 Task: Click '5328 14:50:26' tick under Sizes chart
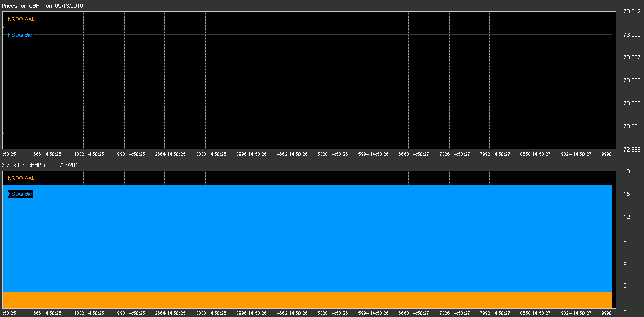click(333, 313)
